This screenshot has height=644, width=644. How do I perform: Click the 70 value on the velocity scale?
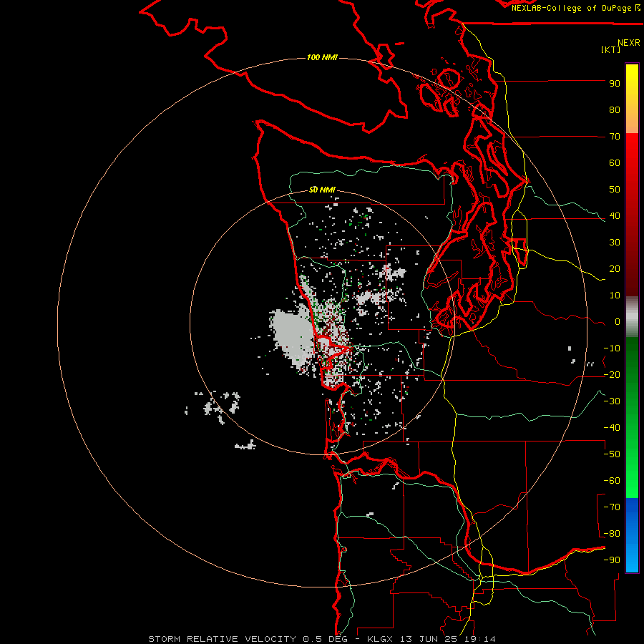point(615,137)
